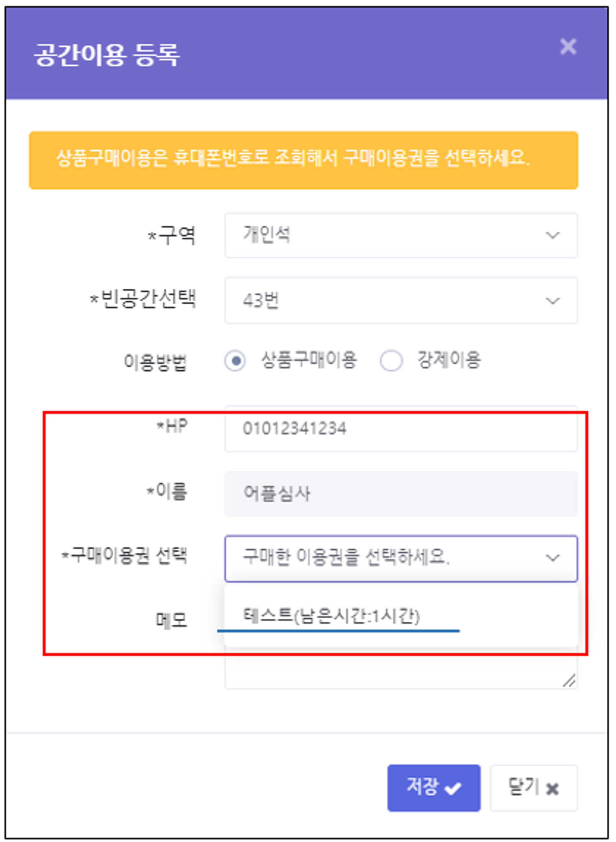Click the 닫기 close button

click(x=533, y=788)
